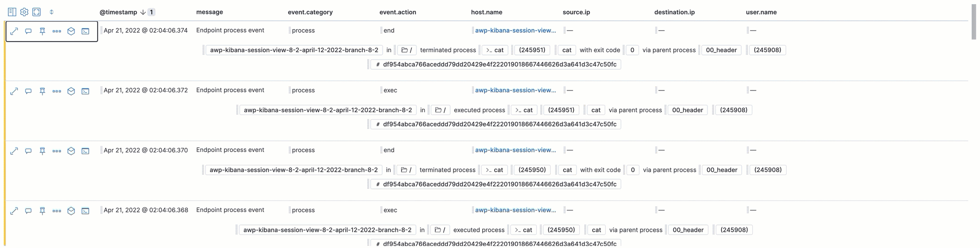
Task: Pin the 02:04:06.368 event
Action: 43,211
